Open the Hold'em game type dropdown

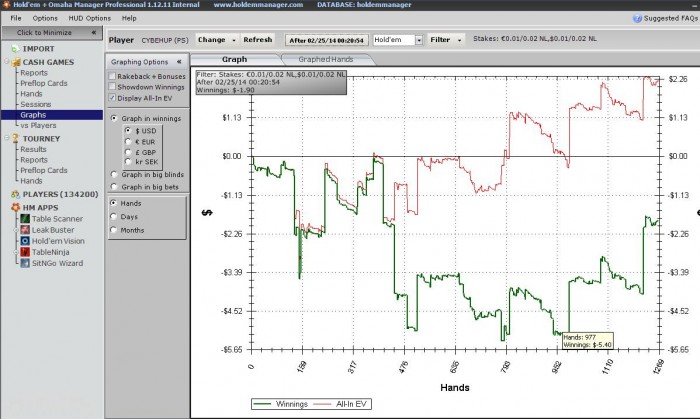[x=419, y=40]
